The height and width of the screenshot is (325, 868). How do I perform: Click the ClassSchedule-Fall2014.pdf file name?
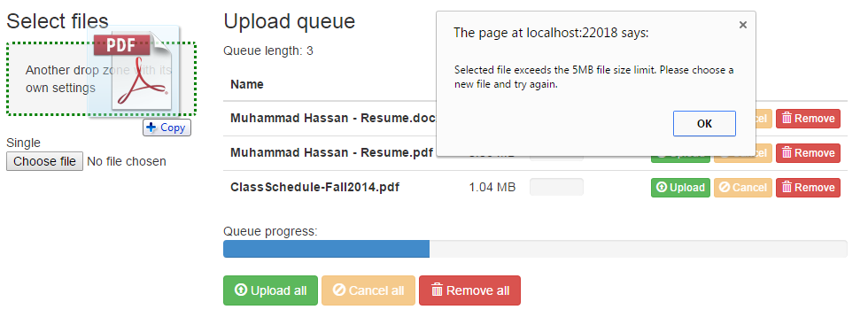[x=315, y=187]
